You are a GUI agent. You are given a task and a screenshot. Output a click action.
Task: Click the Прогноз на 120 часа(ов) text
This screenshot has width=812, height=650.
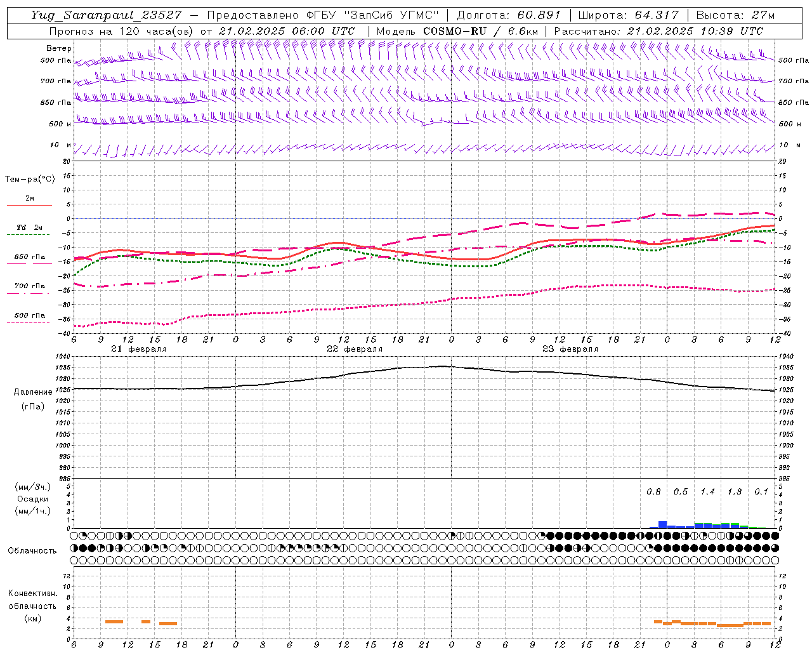pyautogui.click(x=121, y=31)
